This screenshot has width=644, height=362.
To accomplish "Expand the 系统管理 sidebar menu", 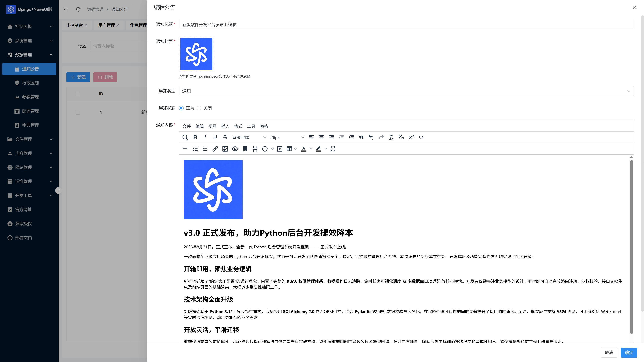I will click(x=29, y=41).
